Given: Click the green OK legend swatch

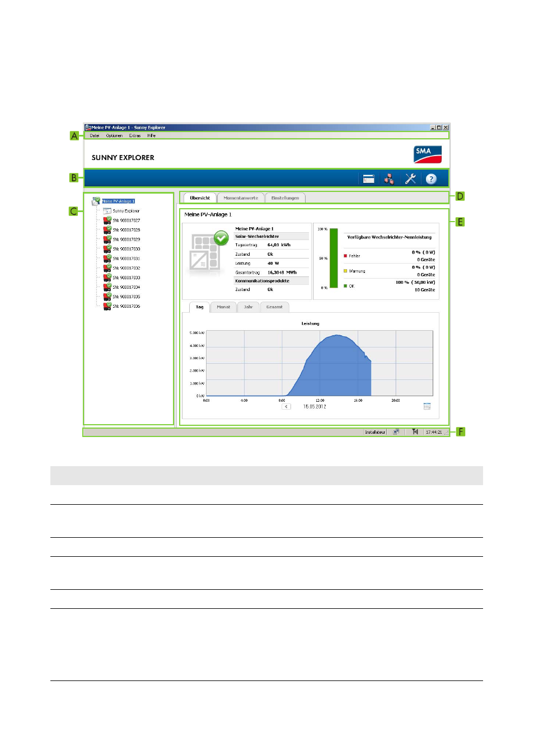Looking at the screenshot, I should point(345,286).
